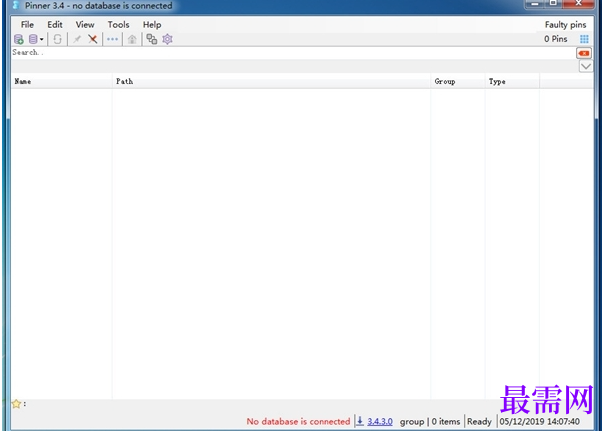Click the 'Ready' status bar entry
Viewport: 612px width, 431px height.
click(479, 422)
